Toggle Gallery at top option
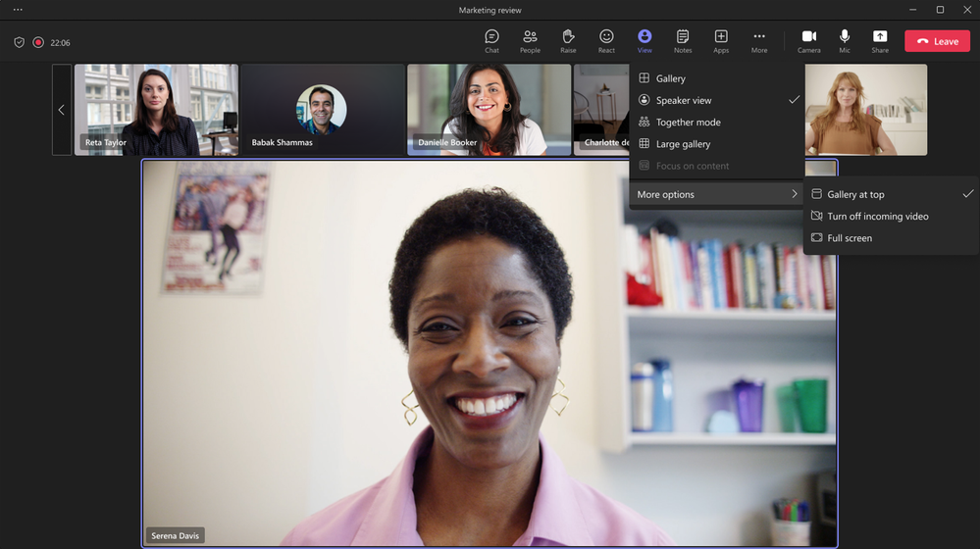The image size is (980, 549). coord(855,194)
